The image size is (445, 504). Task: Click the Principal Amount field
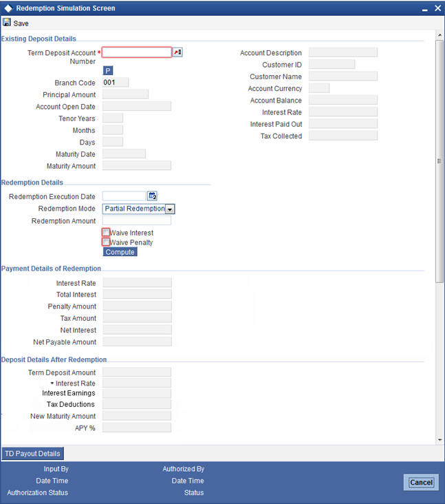pos(126,94)
